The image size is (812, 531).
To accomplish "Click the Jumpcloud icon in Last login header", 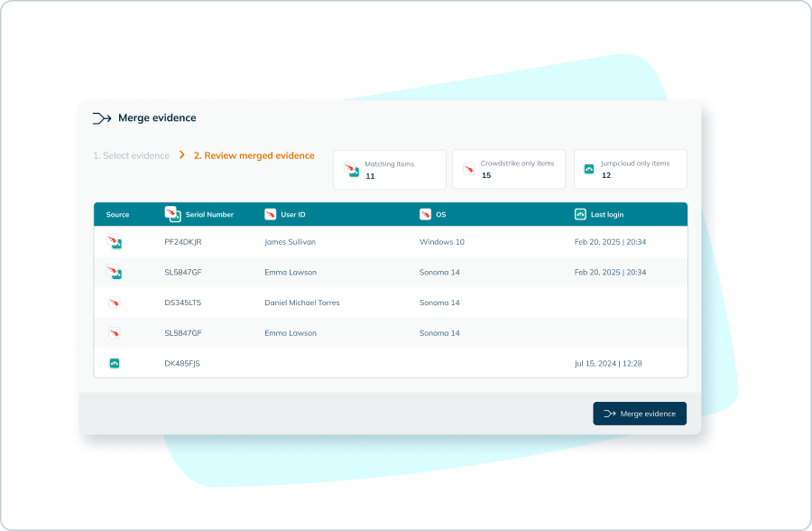I will (x=580, y=215).
